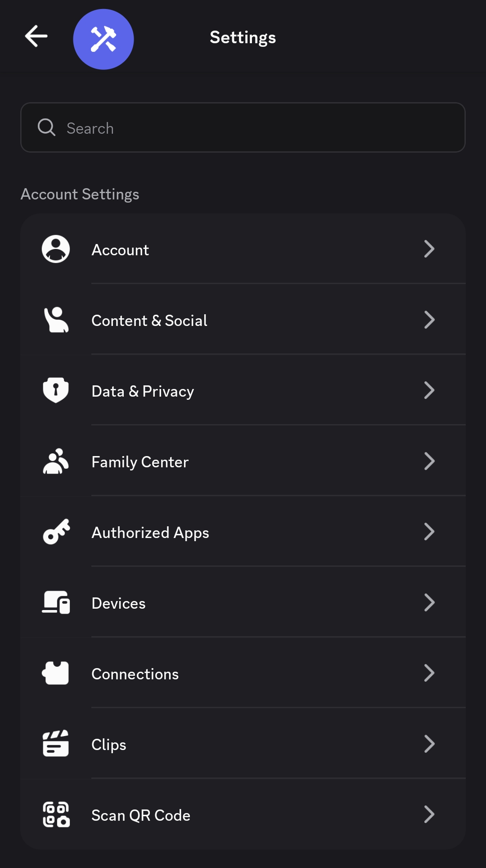Go to Data & Privacy settings

(243, 390)
